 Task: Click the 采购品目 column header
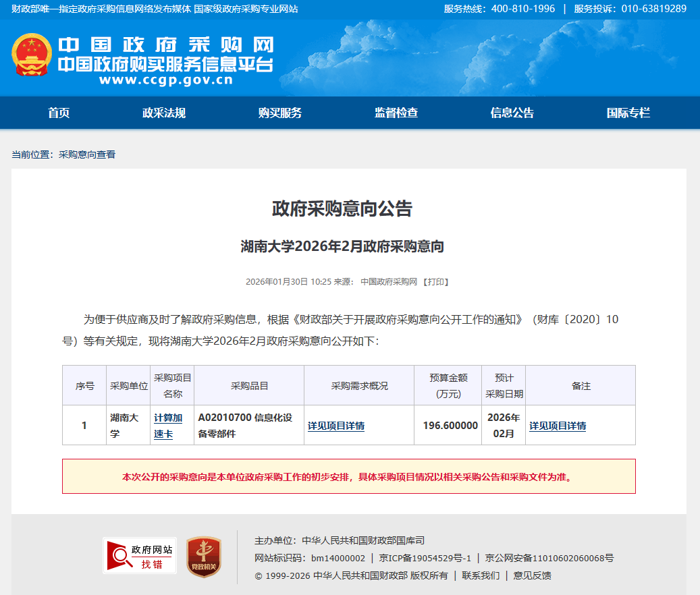pyautogui.click(x=249, y=386)
